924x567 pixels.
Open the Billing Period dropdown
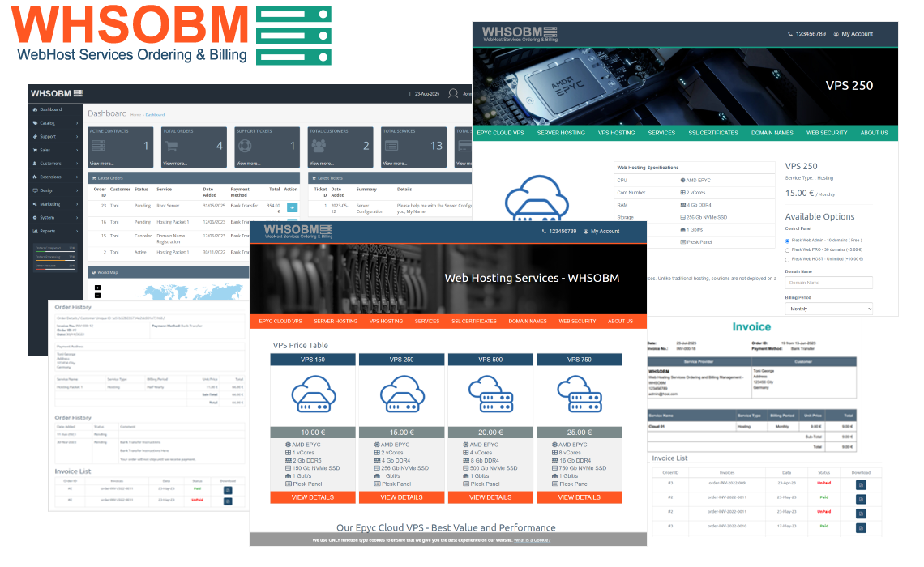tap(828, 309)
